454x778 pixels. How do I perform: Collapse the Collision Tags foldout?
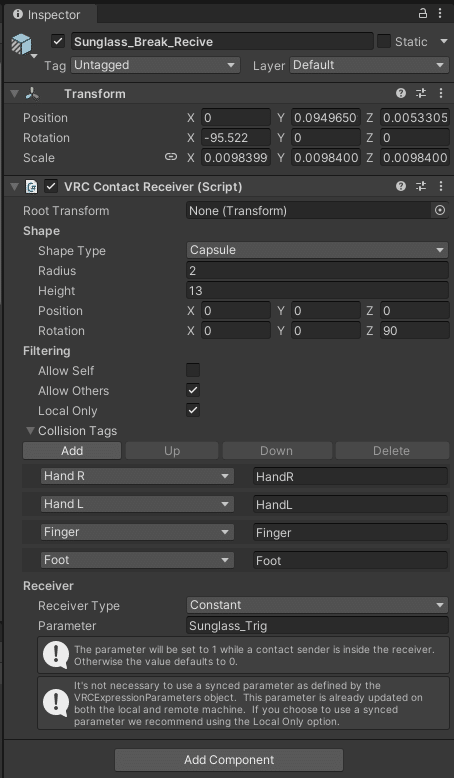(x=30, y=431)
